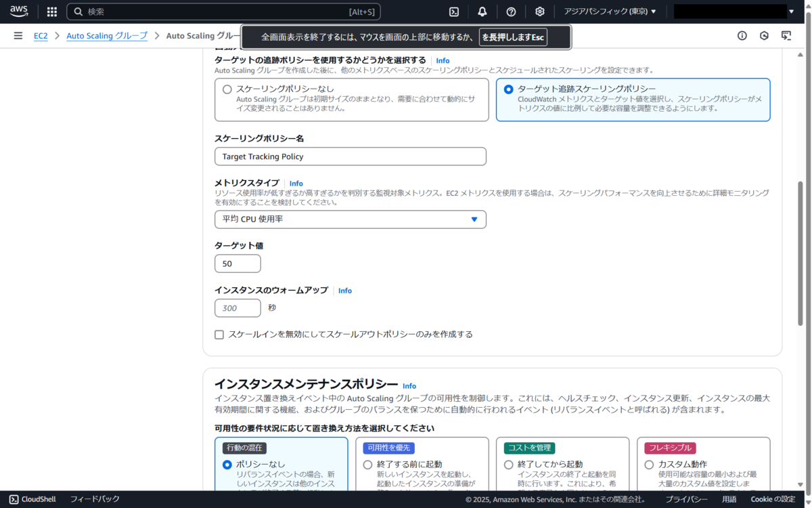Viewport: 812px width, 508px height.
Task: Click the コストを管理 badge
Action: coord(530,448)
